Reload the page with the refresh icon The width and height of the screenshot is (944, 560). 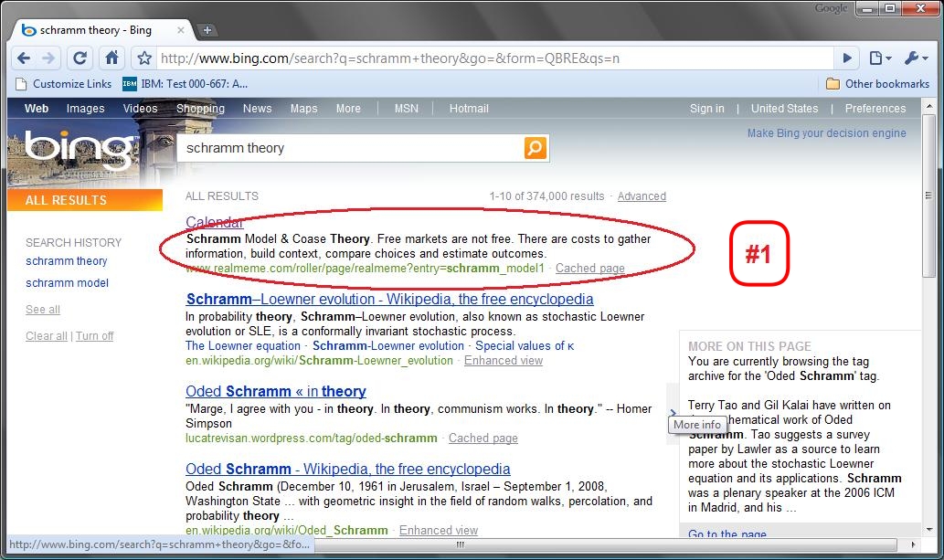tap(80, 58)
